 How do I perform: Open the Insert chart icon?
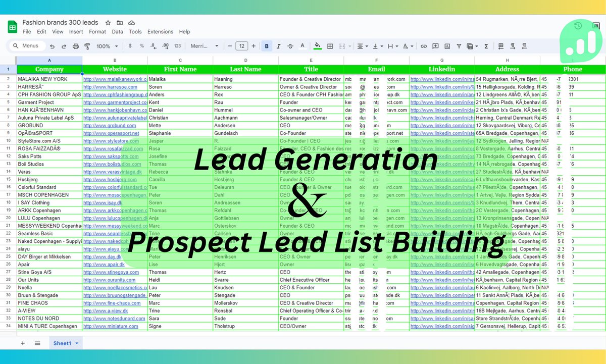click(447, 46)
